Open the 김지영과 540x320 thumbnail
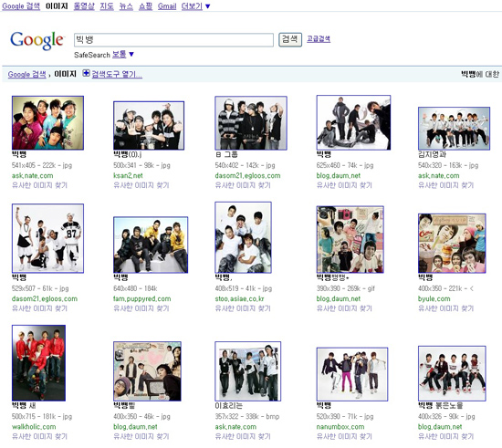This screenshot has width=502, height=448. coord(454,129)
